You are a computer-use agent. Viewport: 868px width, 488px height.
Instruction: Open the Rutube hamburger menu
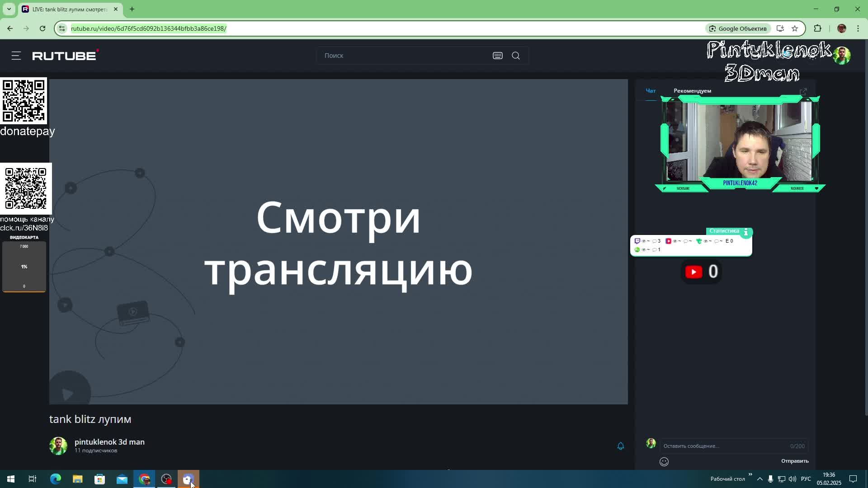16,56
